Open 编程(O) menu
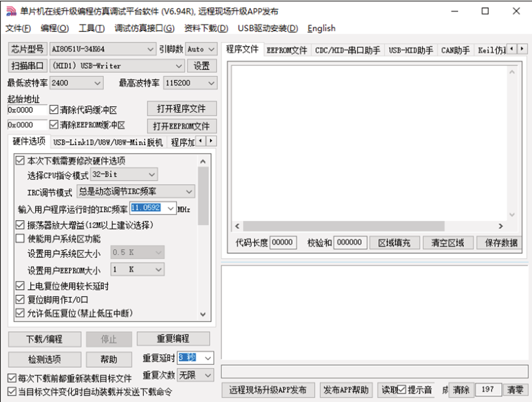 click(55, 28)
